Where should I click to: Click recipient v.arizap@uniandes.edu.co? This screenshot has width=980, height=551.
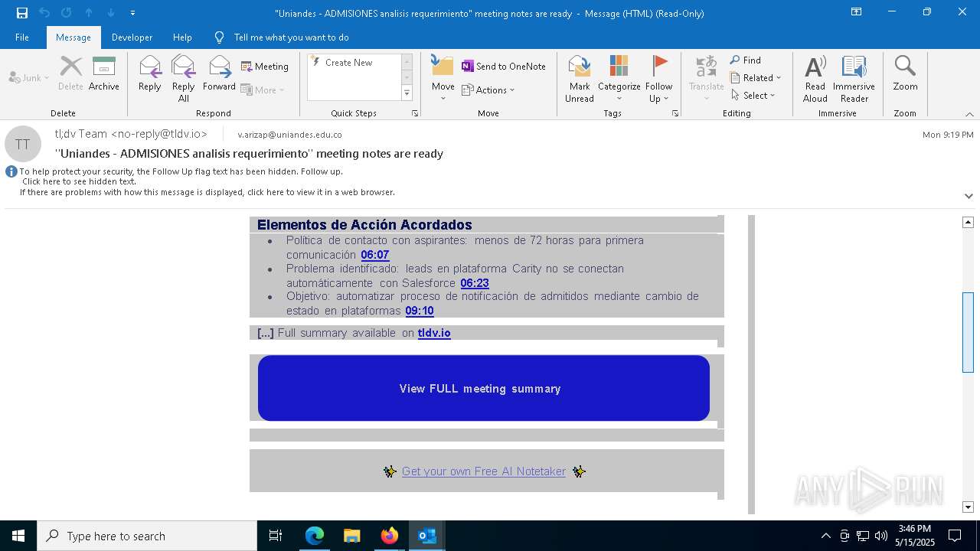pos(289,135)
